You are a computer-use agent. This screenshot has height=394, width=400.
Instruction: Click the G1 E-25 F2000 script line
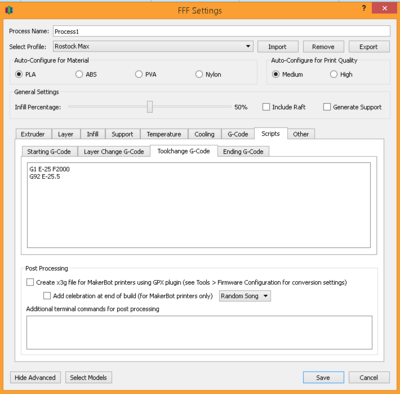50,169
